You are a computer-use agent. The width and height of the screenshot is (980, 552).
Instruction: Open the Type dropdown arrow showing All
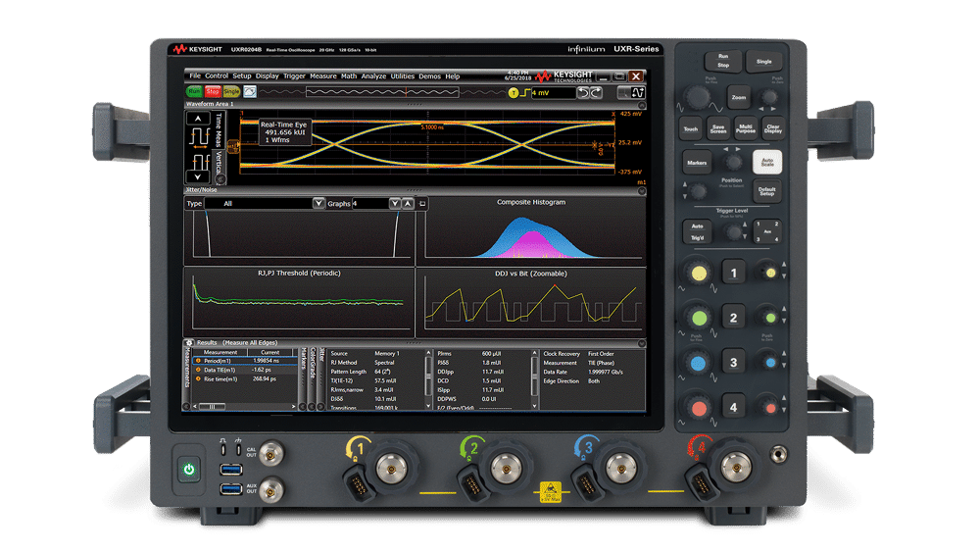318,203
